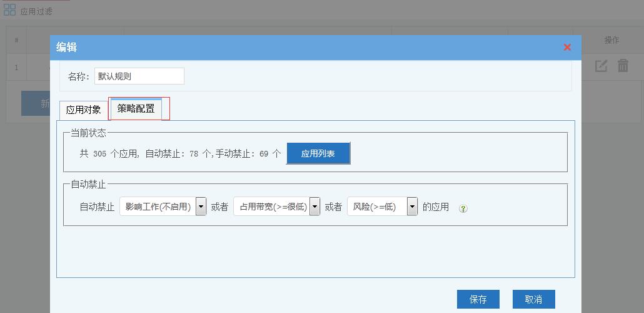Click the 风险(>=低) combo box text
The height and width of the screenshot is (313, 644).
[x=376, y=207]
